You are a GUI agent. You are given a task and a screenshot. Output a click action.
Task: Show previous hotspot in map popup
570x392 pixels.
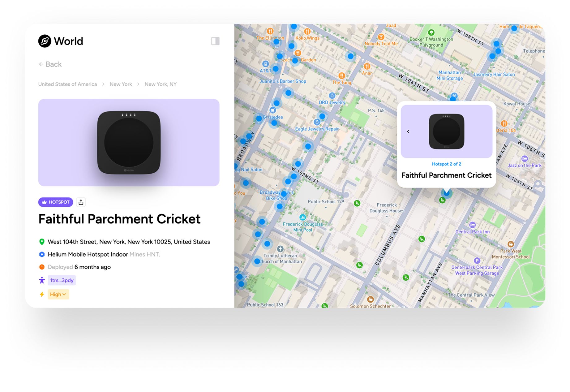coord(408,131)
